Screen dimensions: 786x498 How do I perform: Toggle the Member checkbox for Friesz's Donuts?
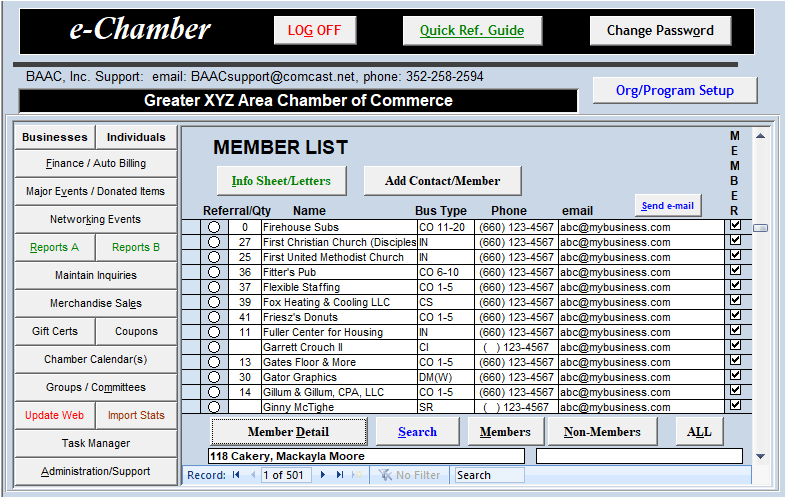coord(736,316)
